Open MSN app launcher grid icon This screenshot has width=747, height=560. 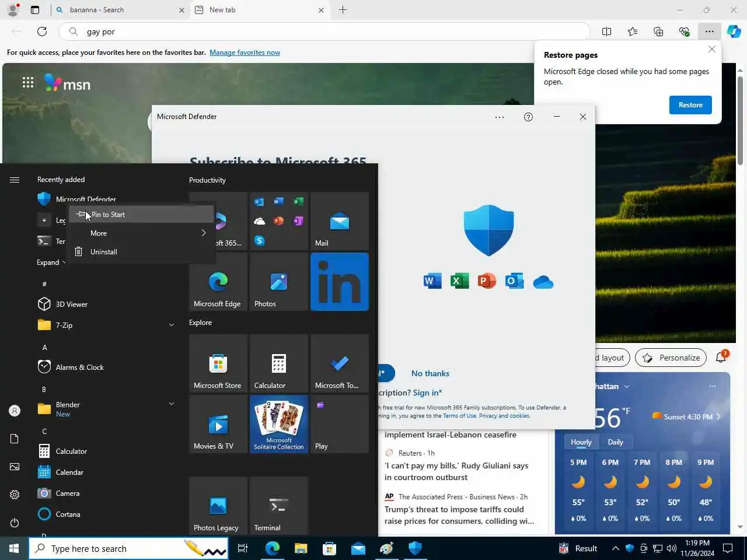28,82
